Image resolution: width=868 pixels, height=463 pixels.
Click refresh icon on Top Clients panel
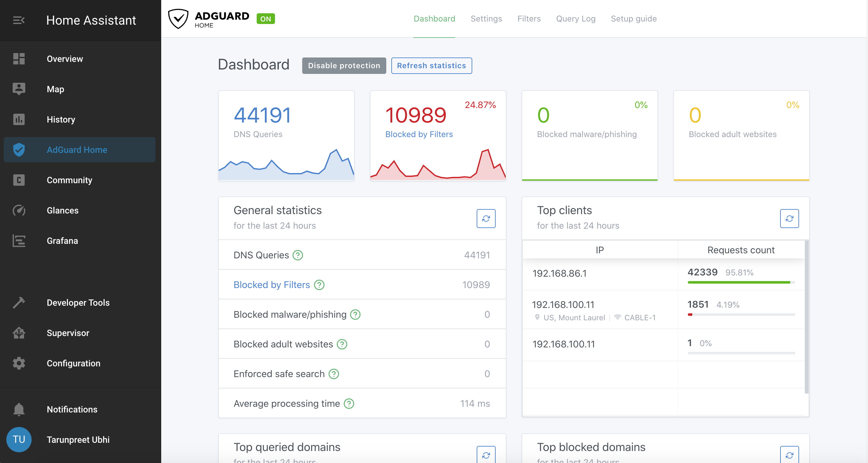click(x=789, y=219)
